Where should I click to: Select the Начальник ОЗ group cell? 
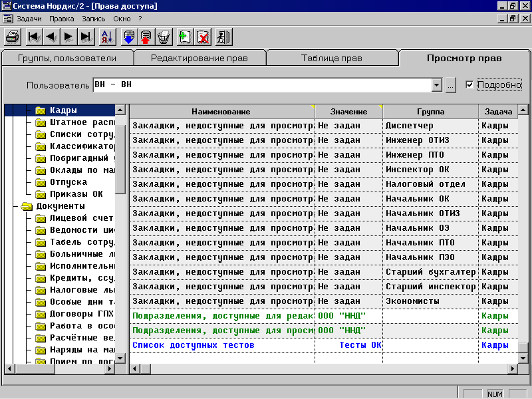pyautogui.click(x=430, y=228)
